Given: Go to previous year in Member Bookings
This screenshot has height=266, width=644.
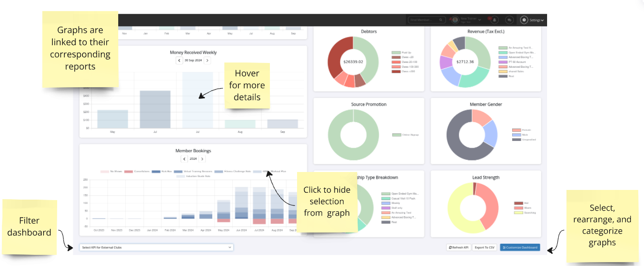Looking at the screenshot, I should coord(184,159).
